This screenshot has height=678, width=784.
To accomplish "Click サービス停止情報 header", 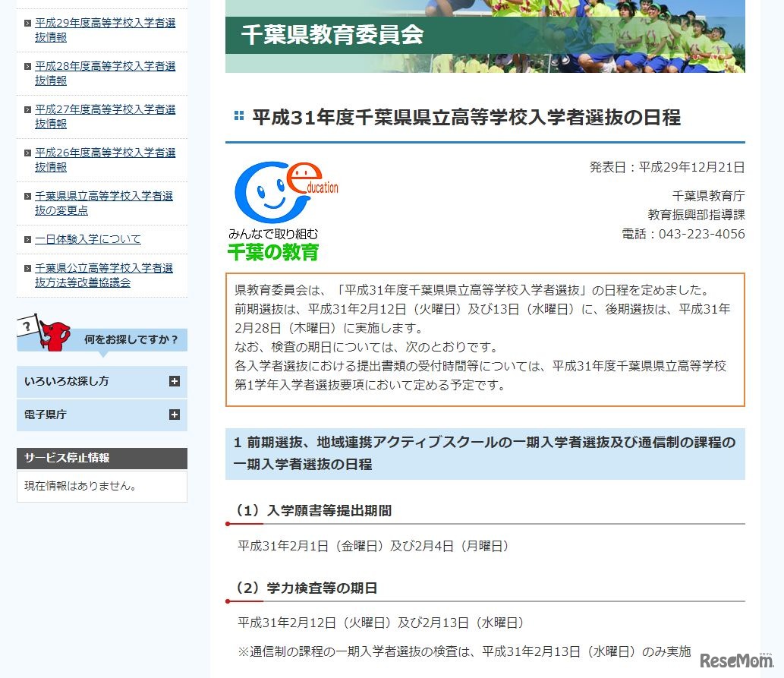I will click(102, 459).
